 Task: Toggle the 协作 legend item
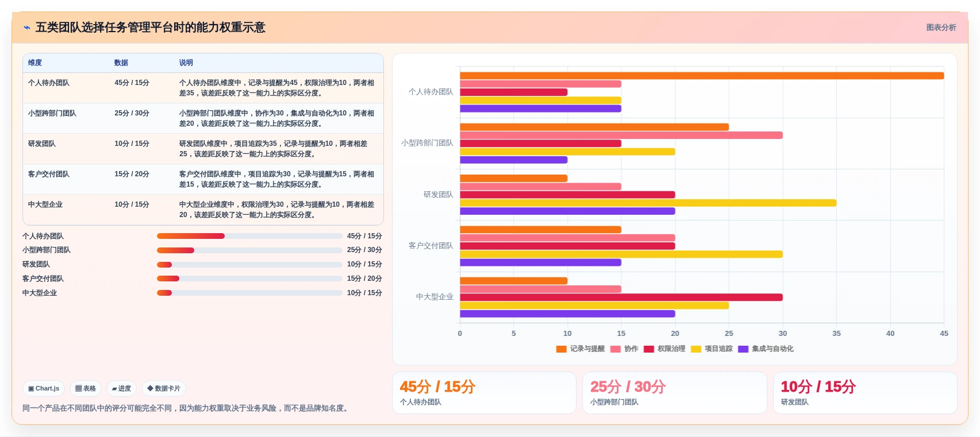coord(624,349)
